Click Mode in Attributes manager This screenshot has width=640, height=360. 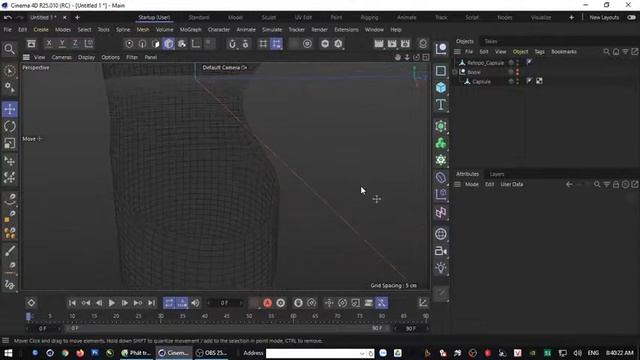click(x=471, y=184)
